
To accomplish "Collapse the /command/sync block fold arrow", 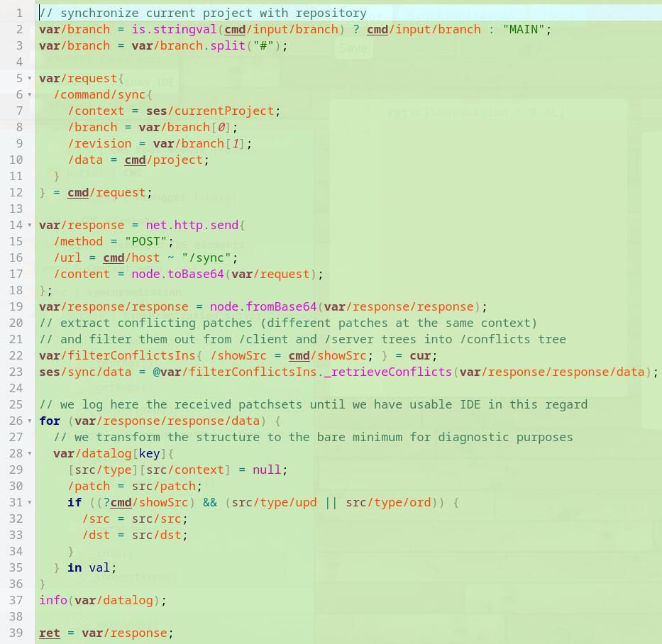I will coord(29,95).
